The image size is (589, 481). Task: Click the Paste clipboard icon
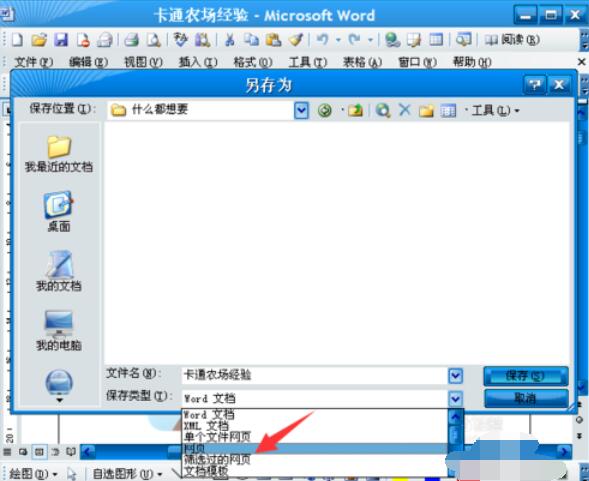(273, 39)
